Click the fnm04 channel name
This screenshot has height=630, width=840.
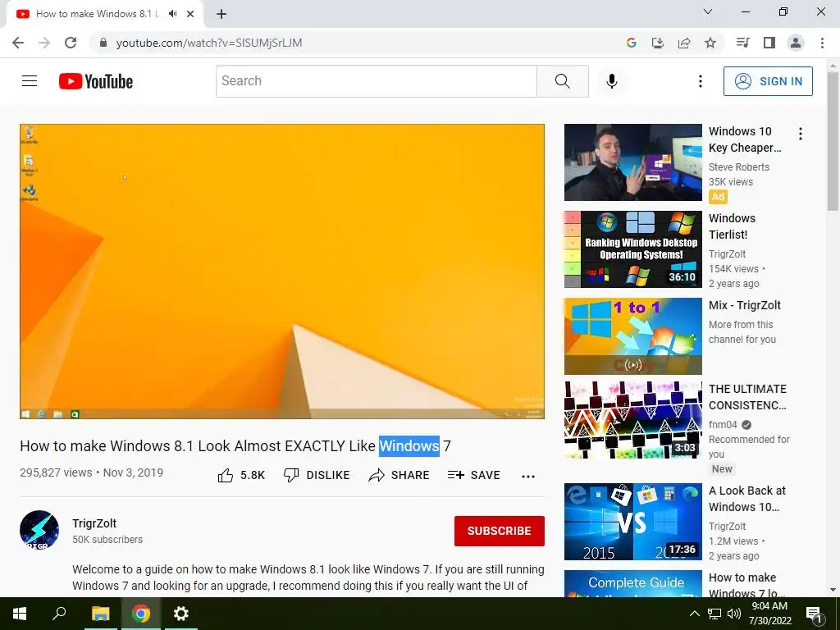[723, 425]
